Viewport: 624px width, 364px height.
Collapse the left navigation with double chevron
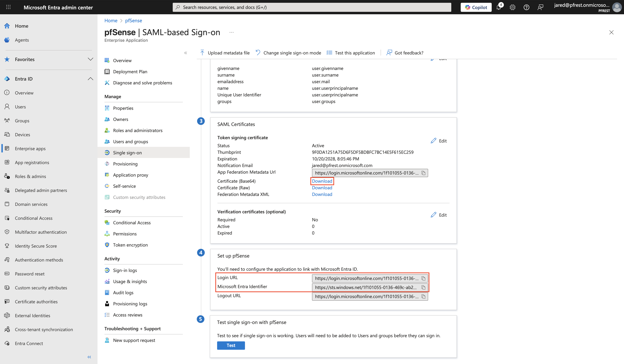click(x=89, y=357)
